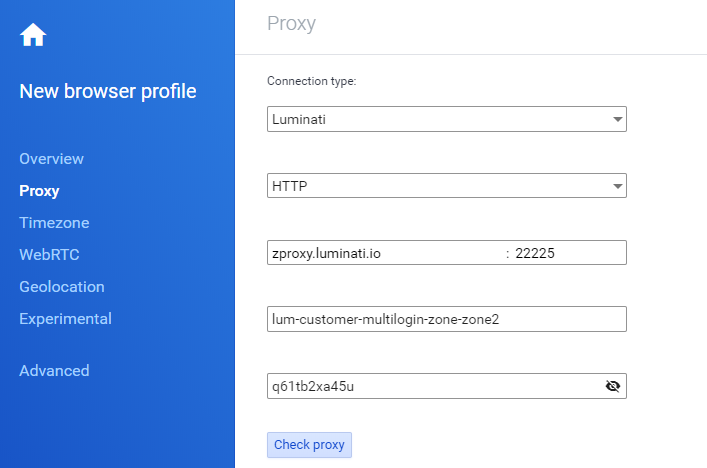Open the HTTP protocol dropdown
707x468 pixels.
click(x=447, y=186)
